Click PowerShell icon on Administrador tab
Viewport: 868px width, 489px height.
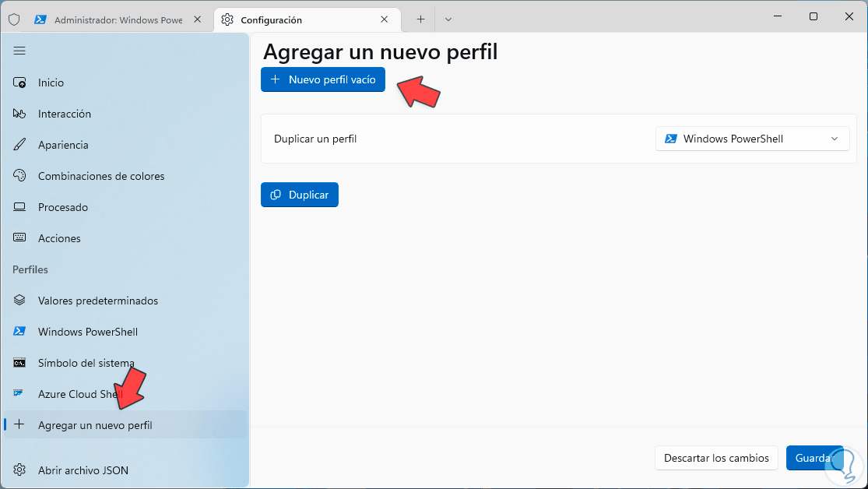tap(40, 19)
